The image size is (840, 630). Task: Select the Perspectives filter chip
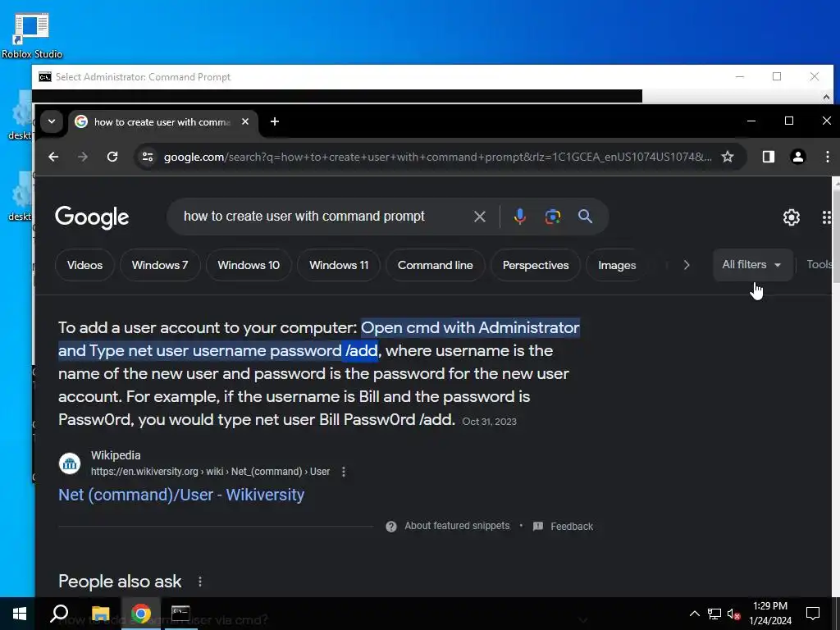[536, 265]
